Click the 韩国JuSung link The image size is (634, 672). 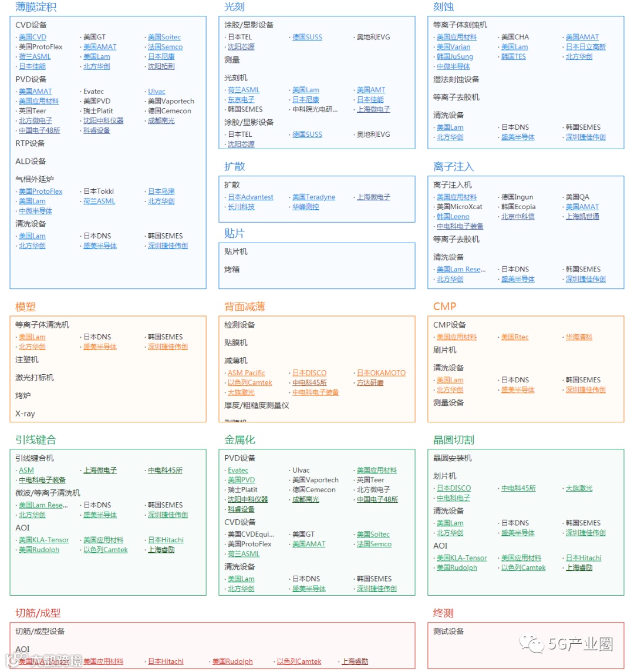click(x=454, y=57)
